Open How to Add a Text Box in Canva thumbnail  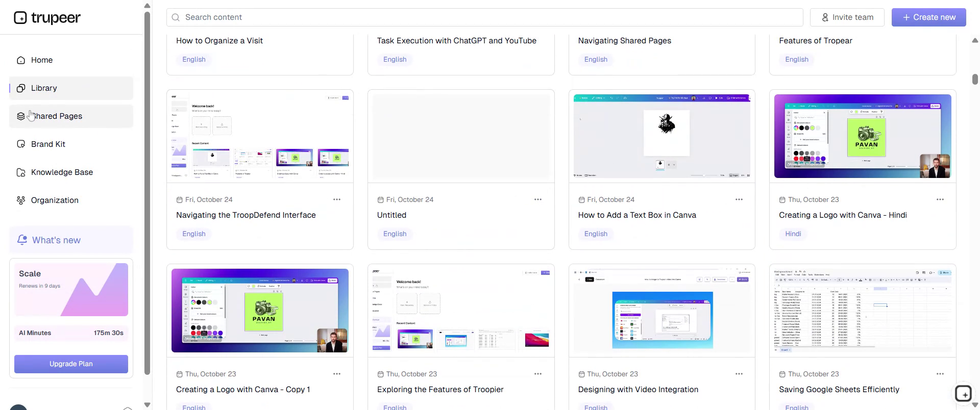tap(662, 136)
